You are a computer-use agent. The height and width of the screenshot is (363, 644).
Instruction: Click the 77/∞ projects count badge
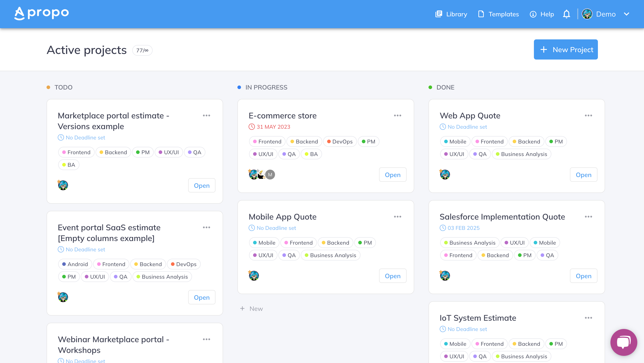coord(142,50)
